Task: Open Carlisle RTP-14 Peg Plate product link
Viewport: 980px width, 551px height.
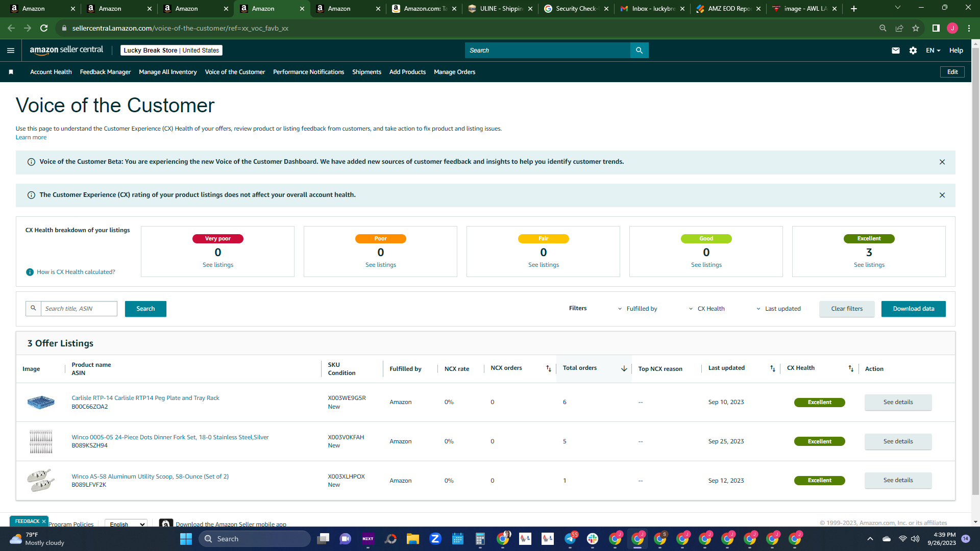Action: click(145, 398)
